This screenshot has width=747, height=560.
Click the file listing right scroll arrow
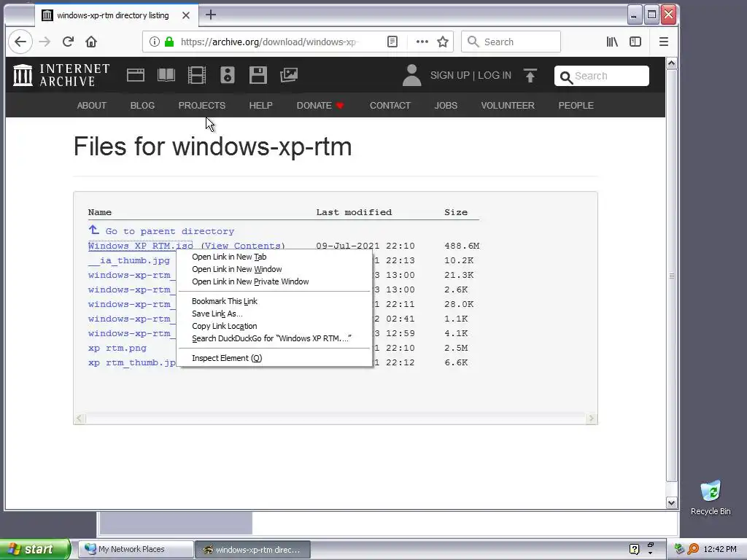[x=591, y=418]
